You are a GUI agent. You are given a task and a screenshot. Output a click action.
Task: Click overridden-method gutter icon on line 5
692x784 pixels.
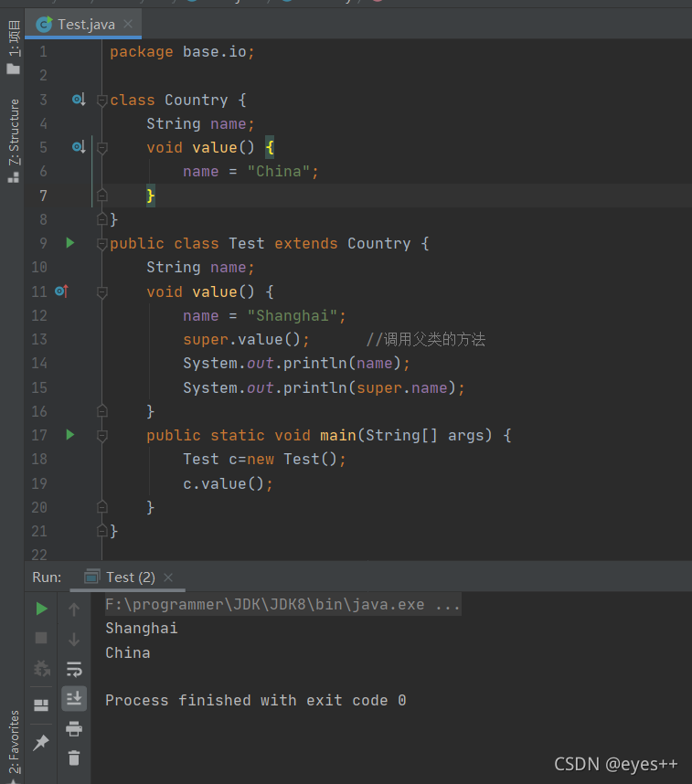[x=79, y=147]
